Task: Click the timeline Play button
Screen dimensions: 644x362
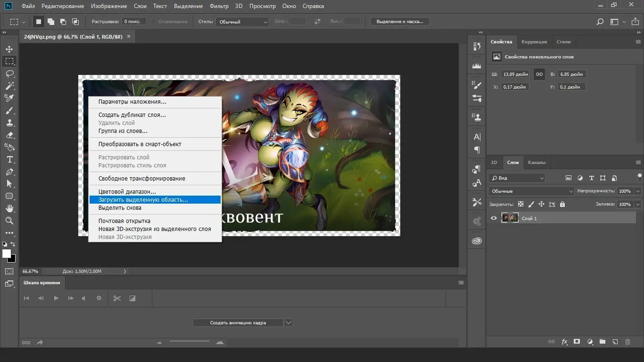Action: click(56, 298)
